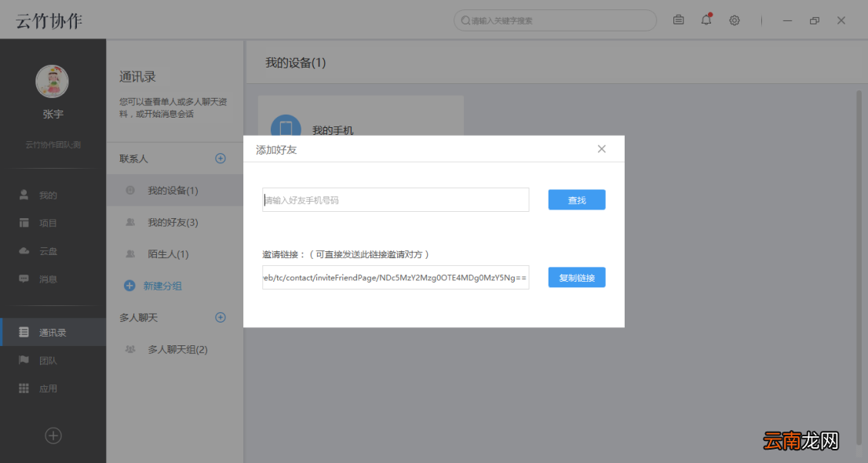Click the 我的 person icon in sidebar

coord(24,195)
